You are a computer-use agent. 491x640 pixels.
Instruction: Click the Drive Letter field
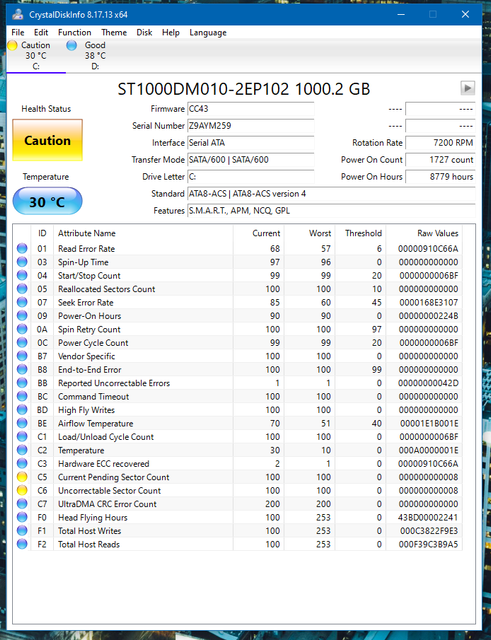pos(251,177)
